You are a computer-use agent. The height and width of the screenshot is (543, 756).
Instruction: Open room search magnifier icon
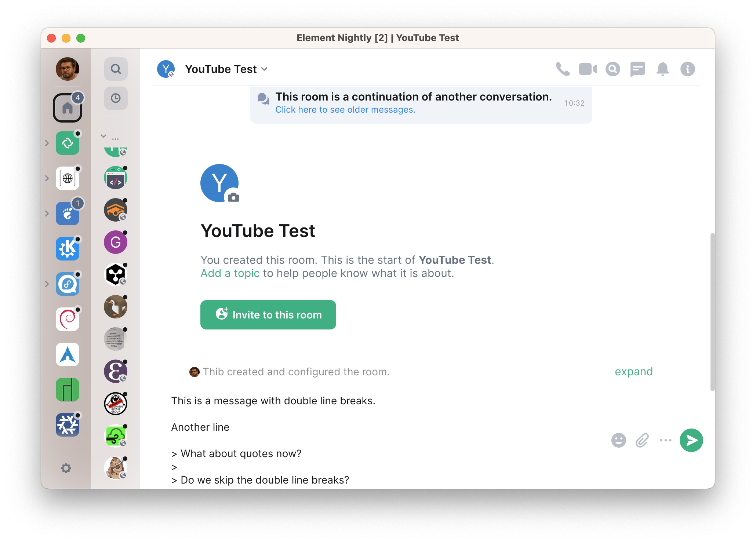[613, 69]
